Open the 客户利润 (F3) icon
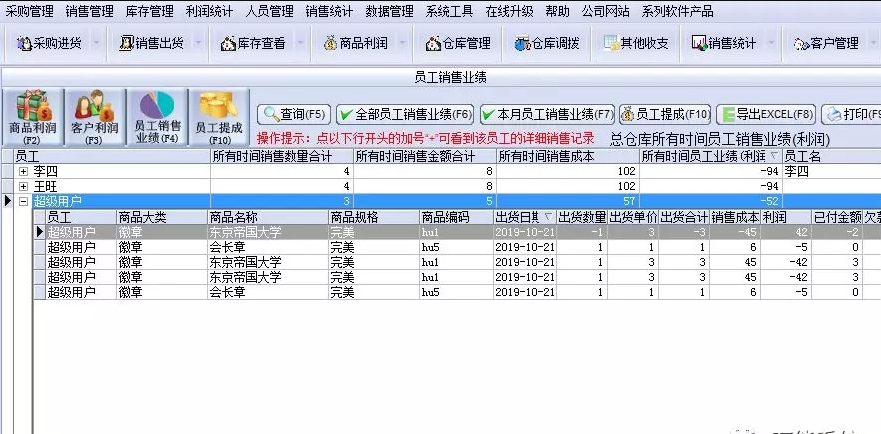 94,117
